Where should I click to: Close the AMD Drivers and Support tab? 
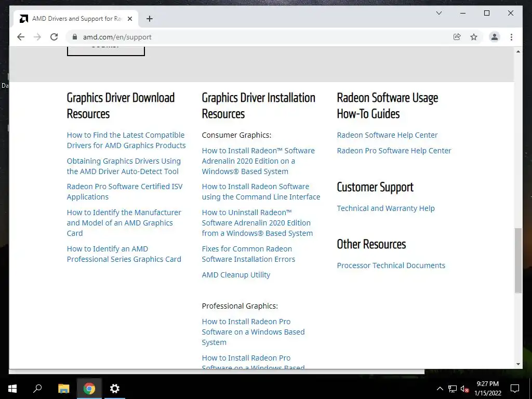tap(129, 19)
